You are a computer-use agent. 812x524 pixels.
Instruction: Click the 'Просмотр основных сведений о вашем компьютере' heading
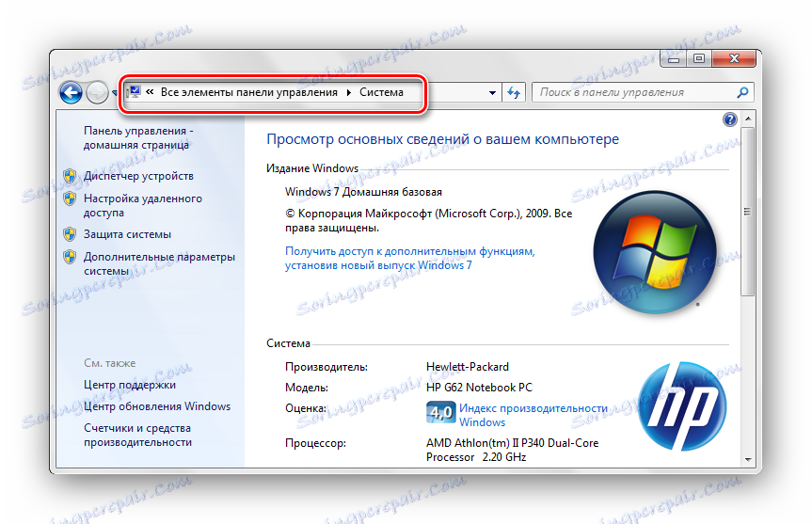pyautogui.click(x=443, y=139)
